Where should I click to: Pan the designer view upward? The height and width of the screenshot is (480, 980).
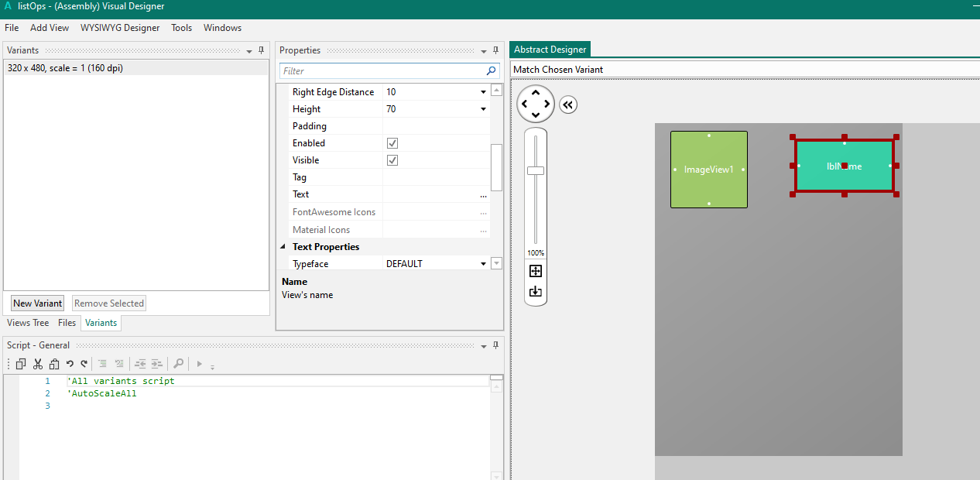tap(536, 92)
